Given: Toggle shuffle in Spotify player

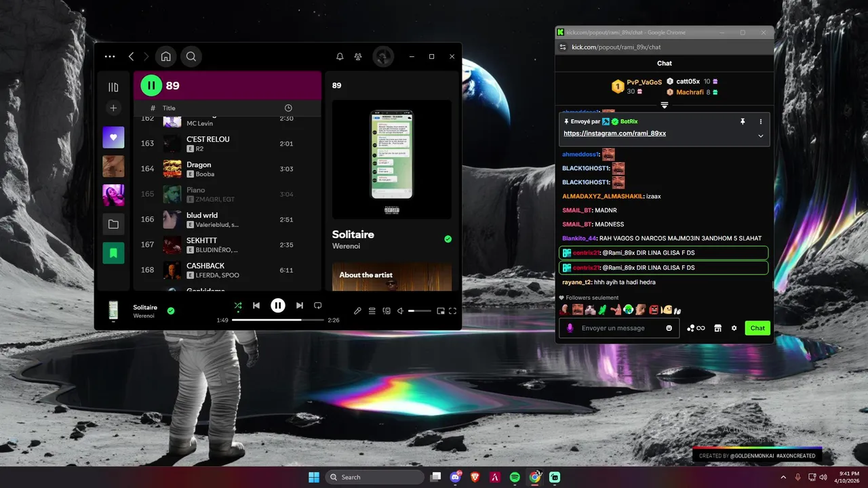Looking at the screenshot, I should 238,306.
